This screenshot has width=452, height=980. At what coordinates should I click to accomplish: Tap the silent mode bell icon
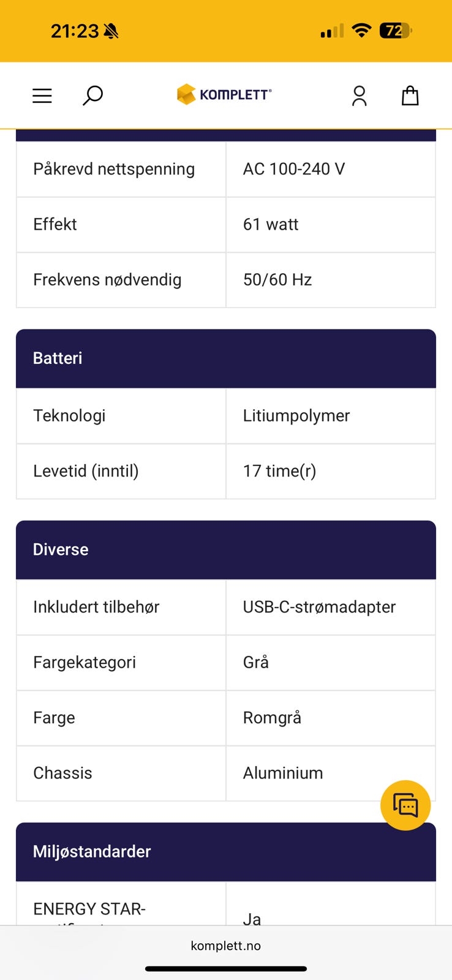tap(111, 31)
